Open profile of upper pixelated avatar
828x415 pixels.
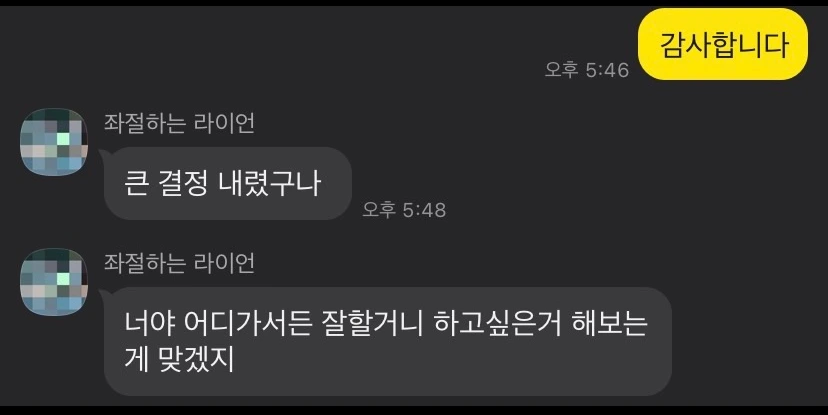coord(54,142)
